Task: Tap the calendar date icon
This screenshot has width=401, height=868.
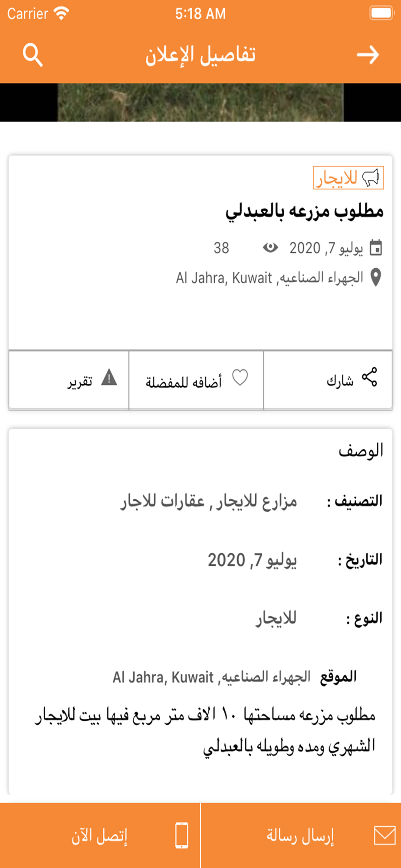Action: click(x=375, y=248)
